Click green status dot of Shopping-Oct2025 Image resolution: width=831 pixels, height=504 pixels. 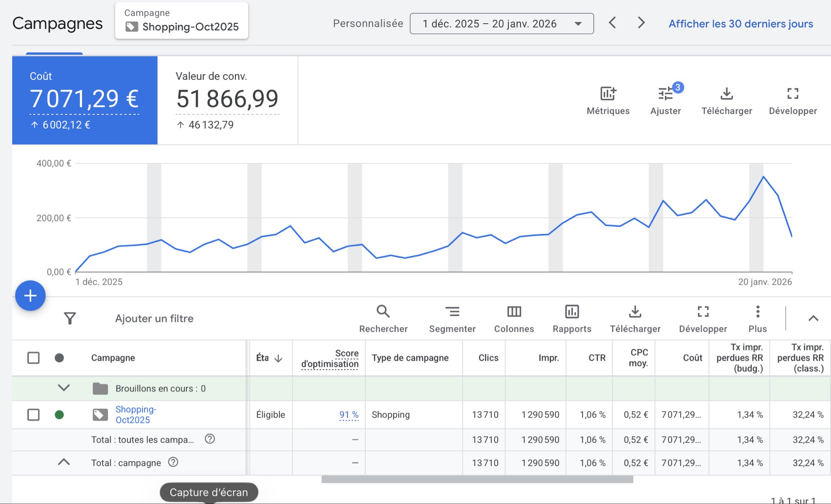(x=59, y=414)
